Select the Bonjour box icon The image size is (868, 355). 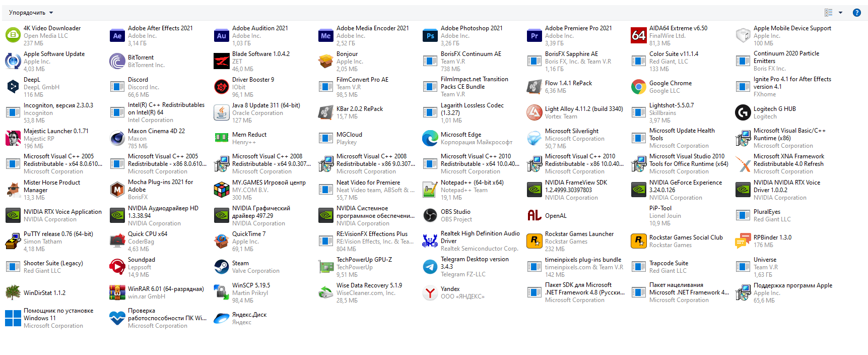(x=325, y=61)
